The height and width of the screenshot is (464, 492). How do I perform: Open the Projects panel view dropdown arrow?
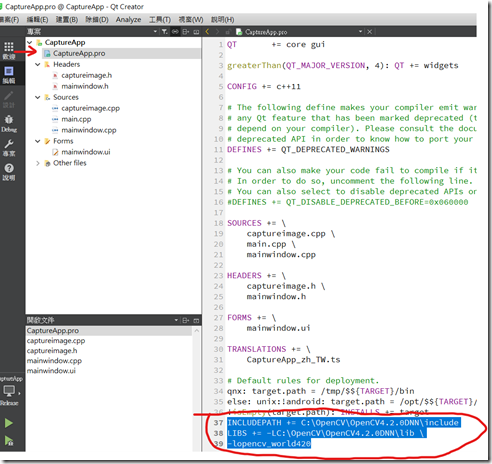tap(155, 32)
